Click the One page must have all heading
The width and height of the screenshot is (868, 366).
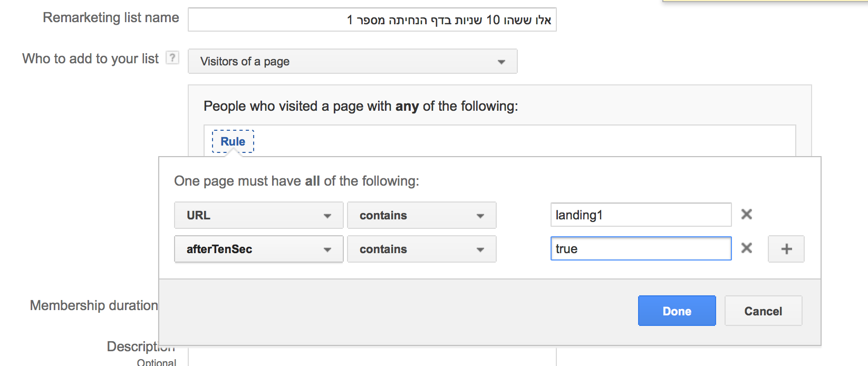coord(296,181)
